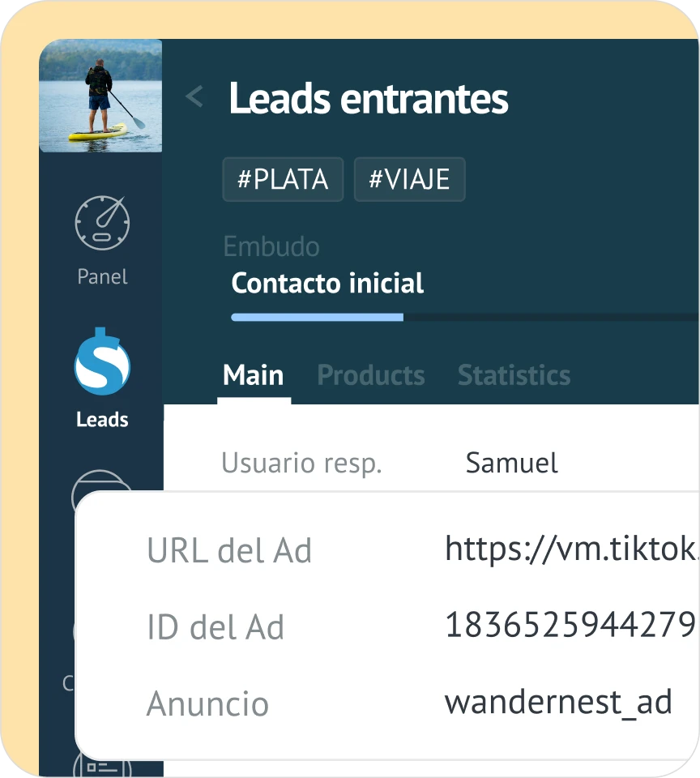
Task: Open the list icon at sidebar bottom
Action: 102,765
